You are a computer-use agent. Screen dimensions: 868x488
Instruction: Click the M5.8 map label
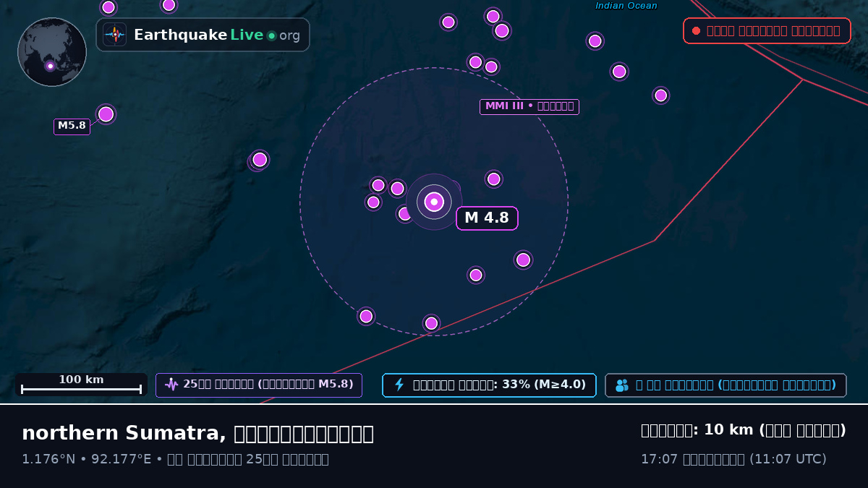[x=72, y=127]
